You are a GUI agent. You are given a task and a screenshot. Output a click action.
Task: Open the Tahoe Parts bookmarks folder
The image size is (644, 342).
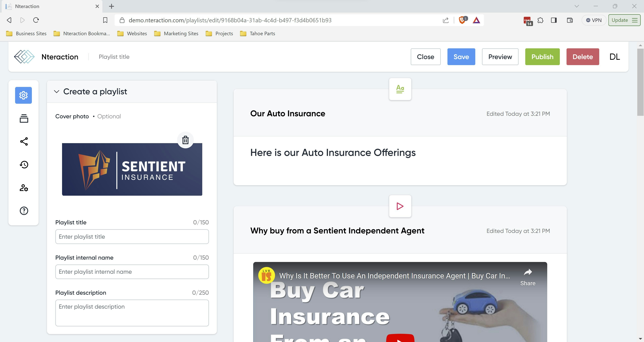tap(258, 34)
